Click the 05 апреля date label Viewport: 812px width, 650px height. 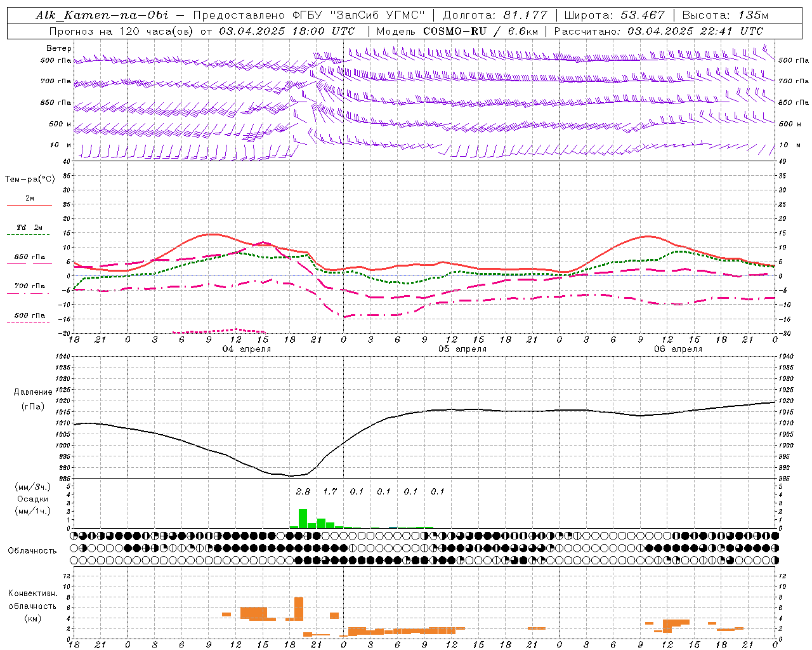462,349
